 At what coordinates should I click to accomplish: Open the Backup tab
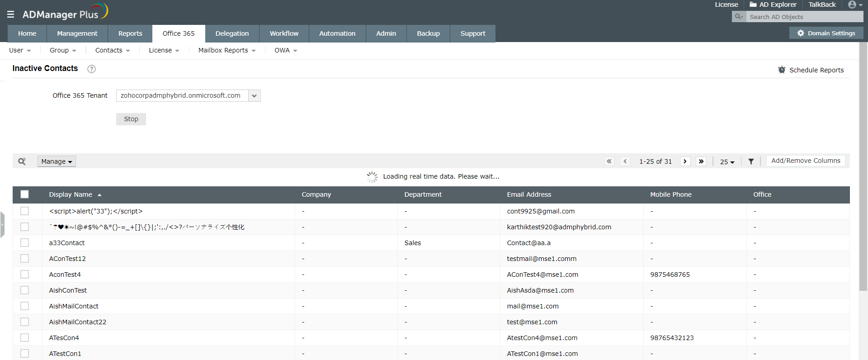pyautogui.click(x=428, y=33)
